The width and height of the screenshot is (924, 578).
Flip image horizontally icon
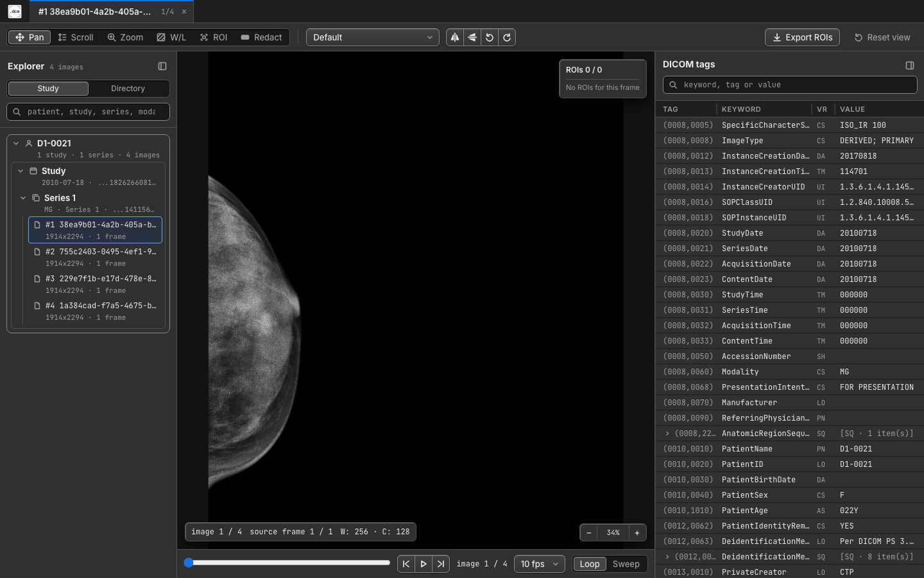pyautogui.click(x=455, y=37)
